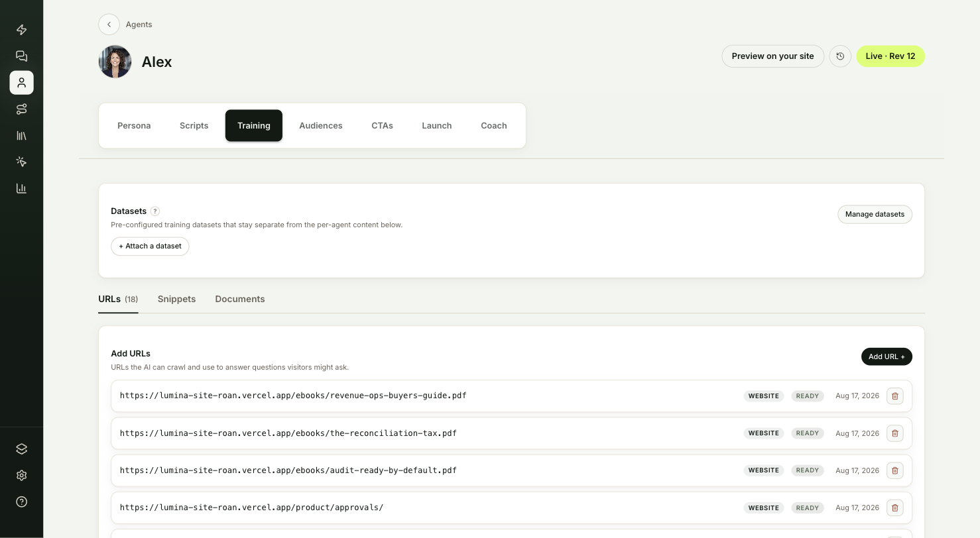The height and width of the screenshot is (538, 980).
Task: Go back using the chevron arrow button
Action: (109, 25)
